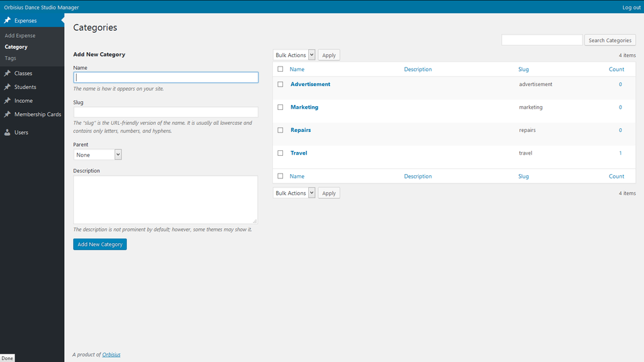Sort by Slug in table footer
Image resolution: width=644 pixels, height=362 pixels.
coord(523,177)
